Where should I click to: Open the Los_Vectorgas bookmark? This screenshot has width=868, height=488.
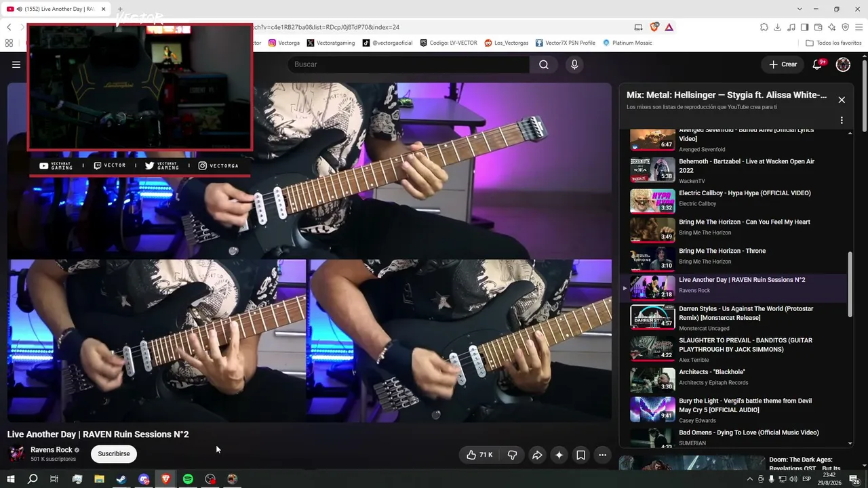[x=507, y=43]
